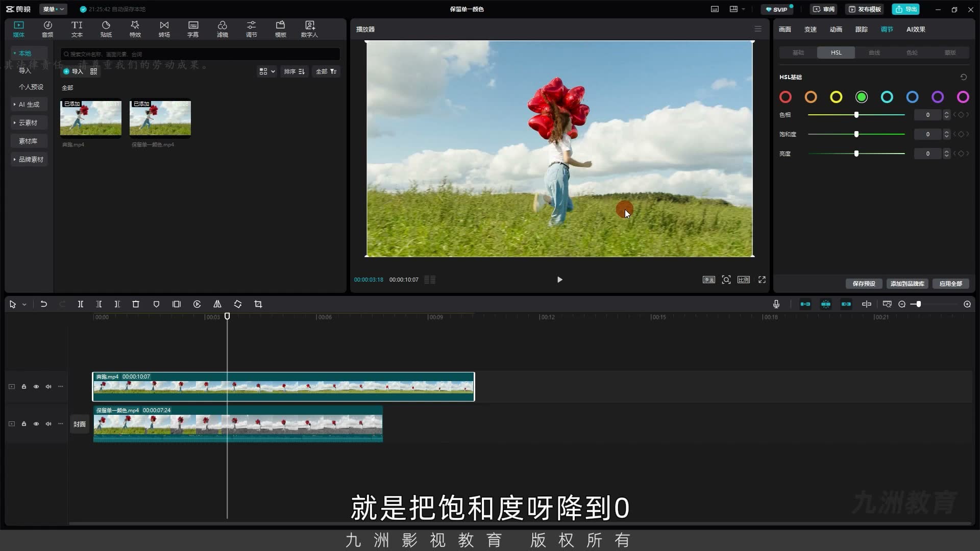Viewport: 980px width, 551px height.
Task: Hide the 奔跑.mp4 track with eye icon
Action: [x=36, y=387]
